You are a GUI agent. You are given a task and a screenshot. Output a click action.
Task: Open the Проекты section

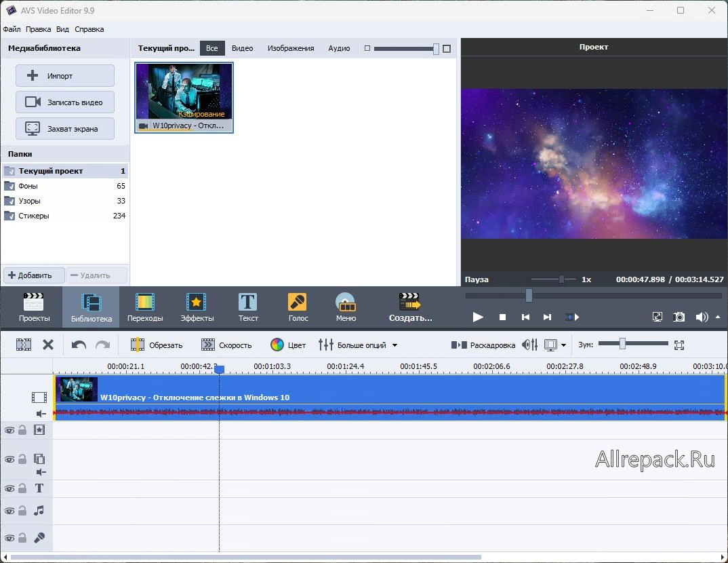[34, 307]
